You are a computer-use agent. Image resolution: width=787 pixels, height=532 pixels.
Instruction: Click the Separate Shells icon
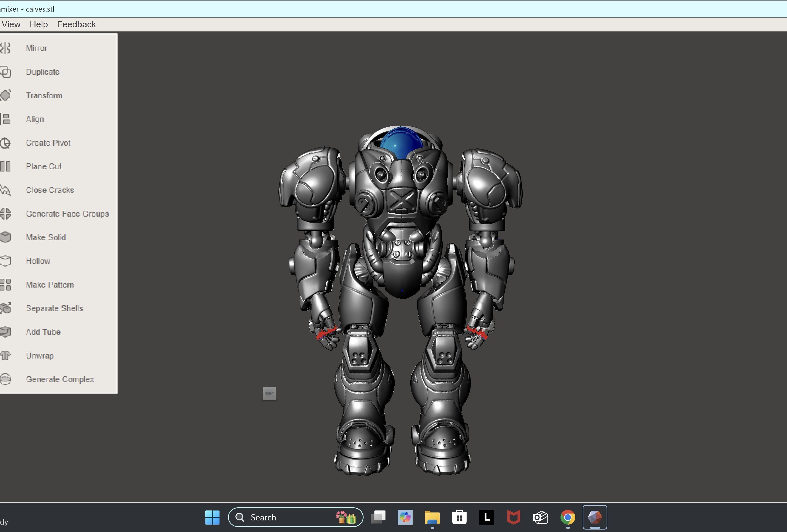point(5,308)
